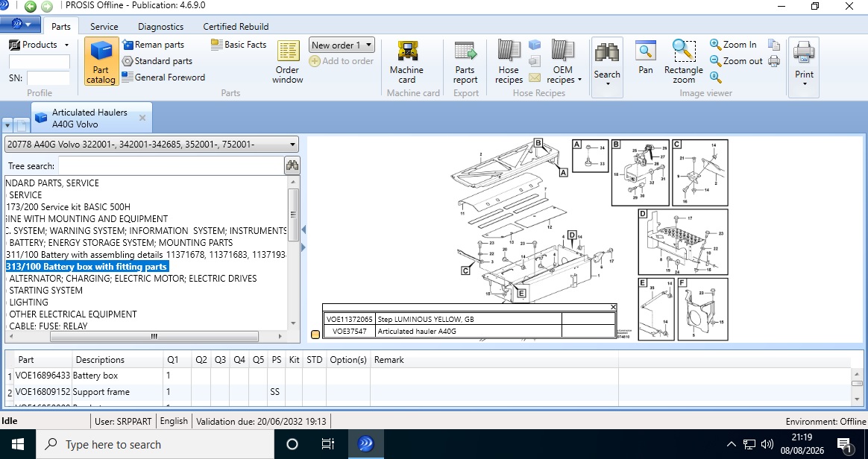The height and width of the screenshot is (459, 868).
Task: Open the Machine card
Action: click(x=407, y=61)
